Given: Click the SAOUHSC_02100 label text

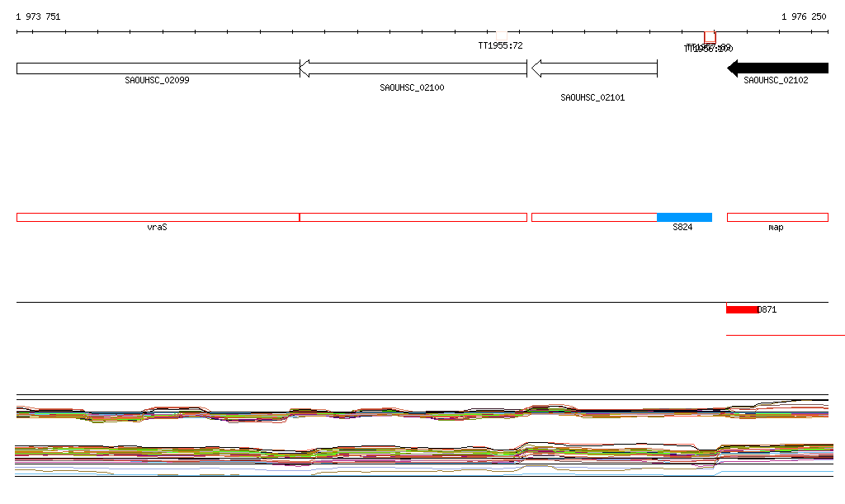Looking at the screenshot, I should [x=412, y=87].
